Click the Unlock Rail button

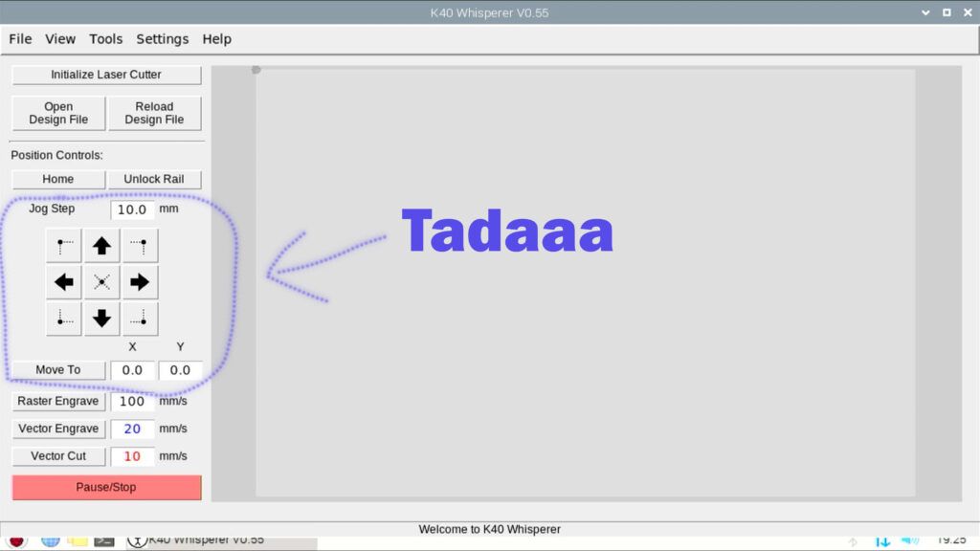coord(154,179)
